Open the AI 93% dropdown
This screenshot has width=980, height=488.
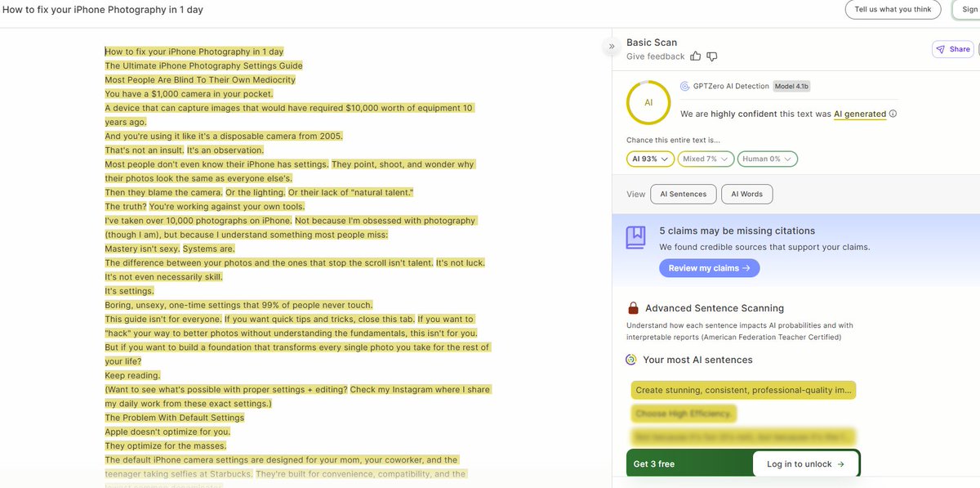point(650,159)
